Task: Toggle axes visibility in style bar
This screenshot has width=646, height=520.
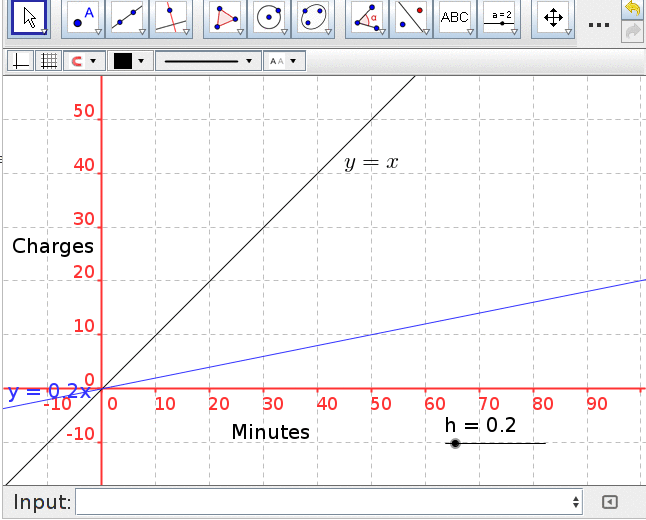Action: pos(20,61)
